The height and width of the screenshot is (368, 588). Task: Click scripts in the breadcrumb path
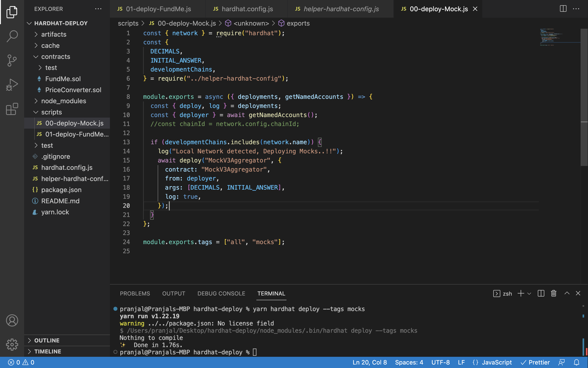coord(128,23)
